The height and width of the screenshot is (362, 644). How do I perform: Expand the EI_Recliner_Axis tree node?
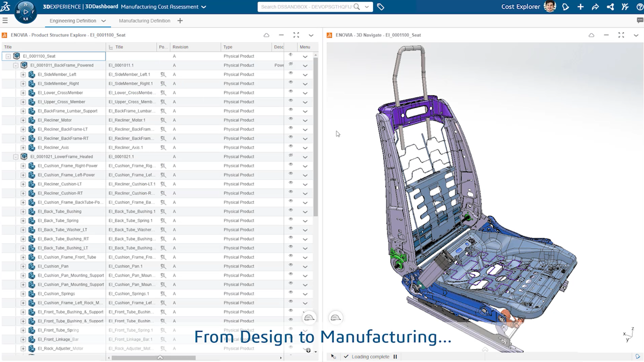coord(23,147)
